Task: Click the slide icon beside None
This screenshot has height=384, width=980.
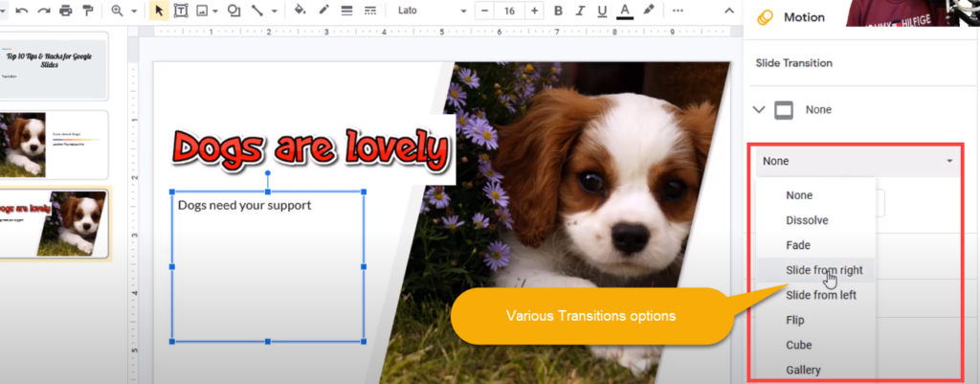Action: (784, 111)
